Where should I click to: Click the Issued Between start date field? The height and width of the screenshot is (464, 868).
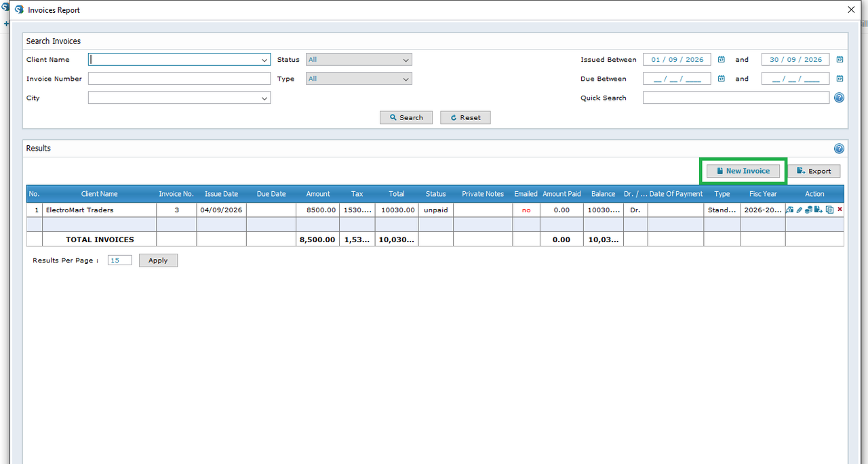point(677,60)
